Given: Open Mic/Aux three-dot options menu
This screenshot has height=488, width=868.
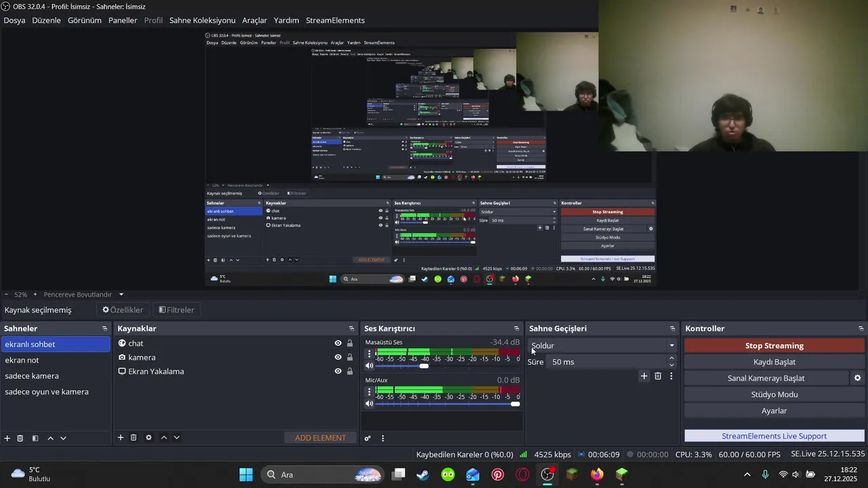Looking at the screenshot, I should point(370,392).
